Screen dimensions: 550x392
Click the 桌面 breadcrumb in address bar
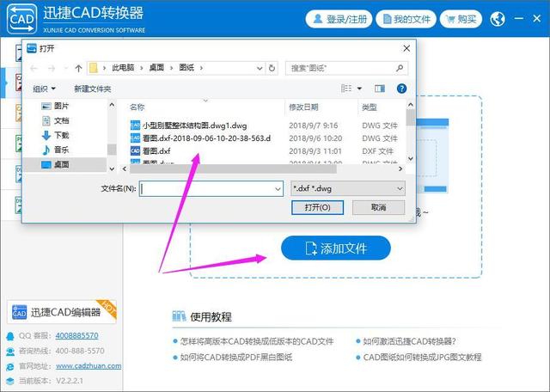pos(156,68)
